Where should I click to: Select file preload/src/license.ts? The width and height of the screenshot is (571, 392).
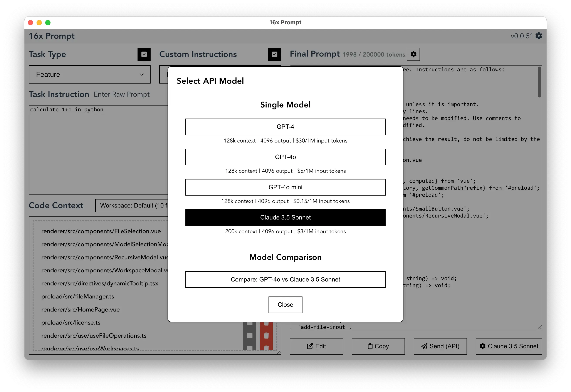click(x=71, y=322)
